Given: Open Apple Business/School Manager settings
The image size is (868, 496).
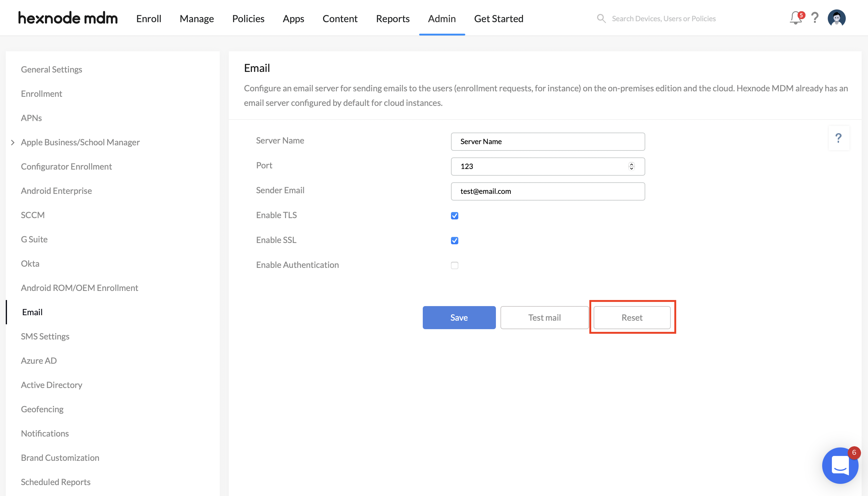Looking at the screenshot, I should tap(80, 142).
